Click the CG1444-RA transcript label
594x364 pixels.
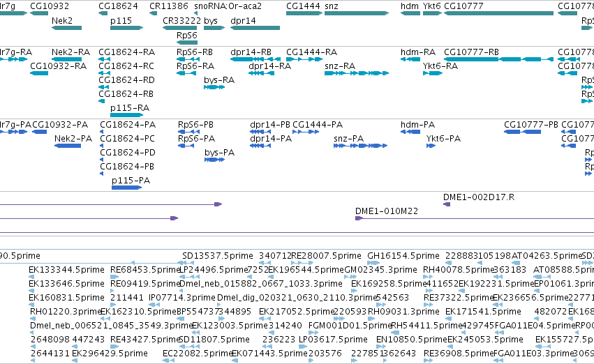coord(311,52)
